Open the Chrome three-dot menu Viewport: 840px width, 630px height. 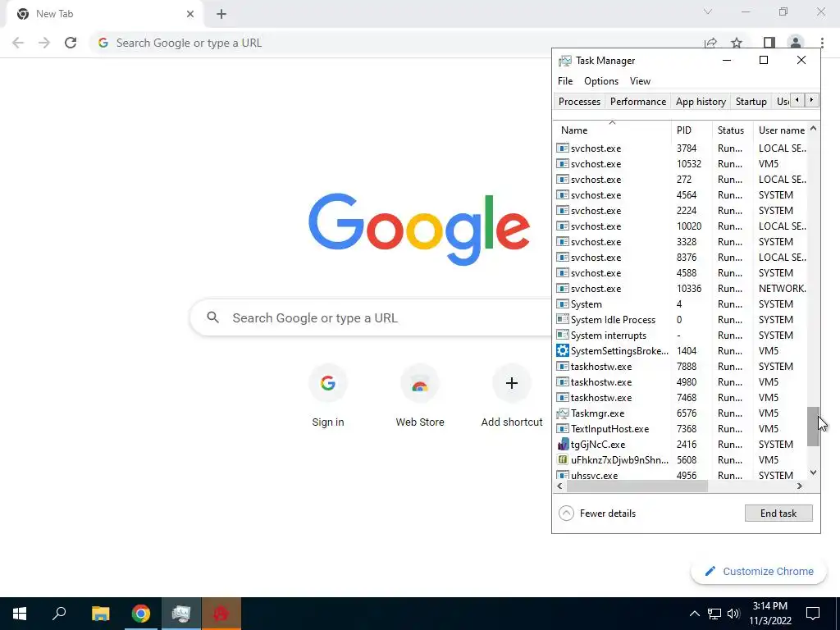[822, 43]
